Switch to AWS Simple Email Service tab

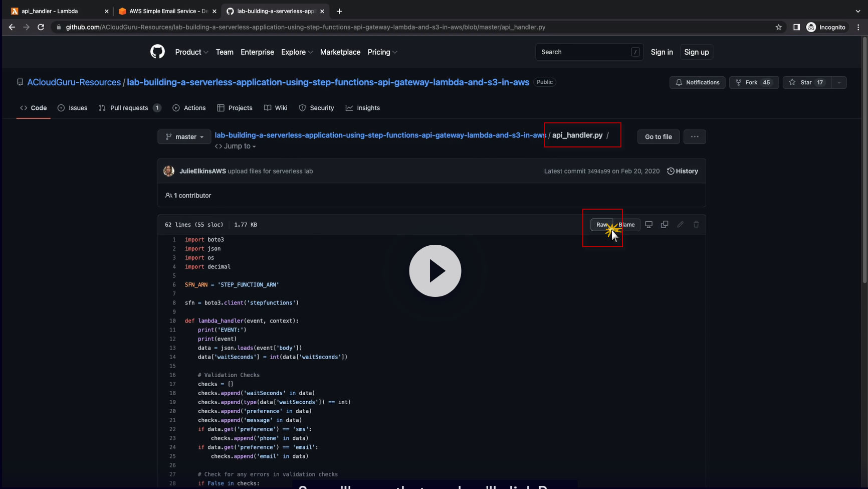click(168, 11)
